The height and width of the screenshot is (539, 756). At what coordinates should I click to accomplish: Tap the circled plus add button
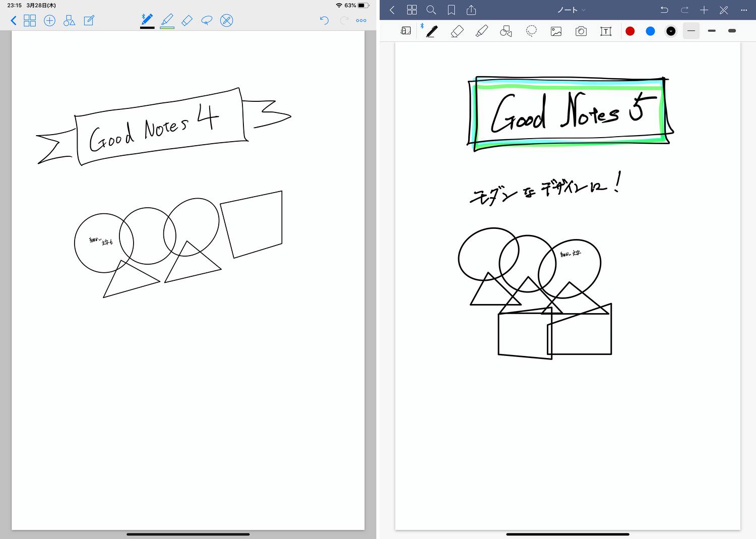pos(49,21)
